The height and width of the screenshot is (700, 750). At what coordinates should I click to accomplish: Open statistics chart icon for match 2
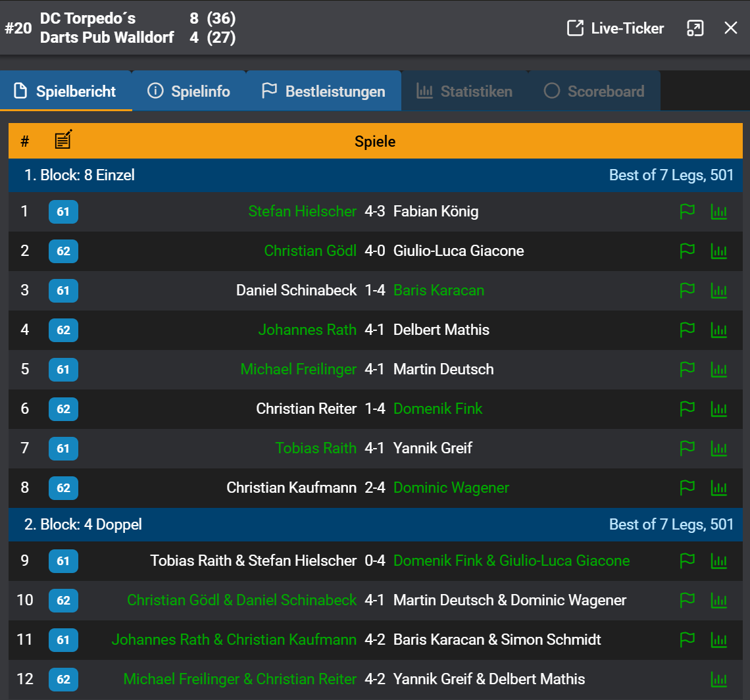point(719,251)
